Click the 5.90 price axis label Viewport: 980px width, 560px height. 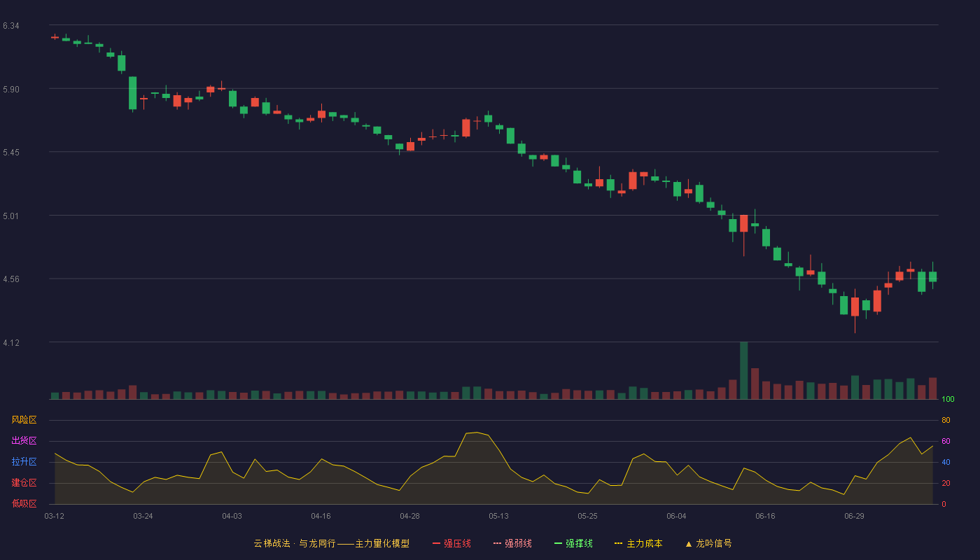tap(10, 90)
